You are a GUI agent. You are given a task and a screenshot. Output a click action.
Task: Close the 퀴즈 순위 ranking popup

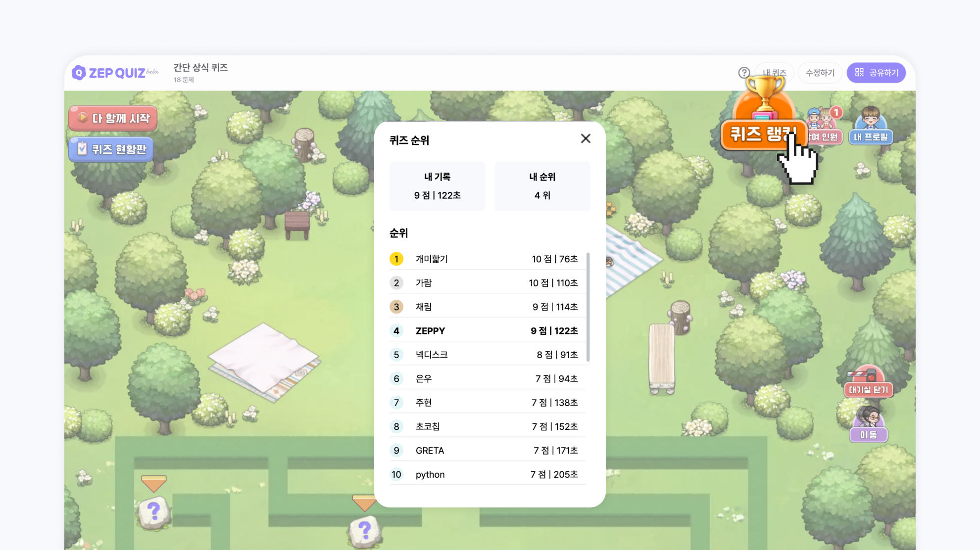(586, 138)
